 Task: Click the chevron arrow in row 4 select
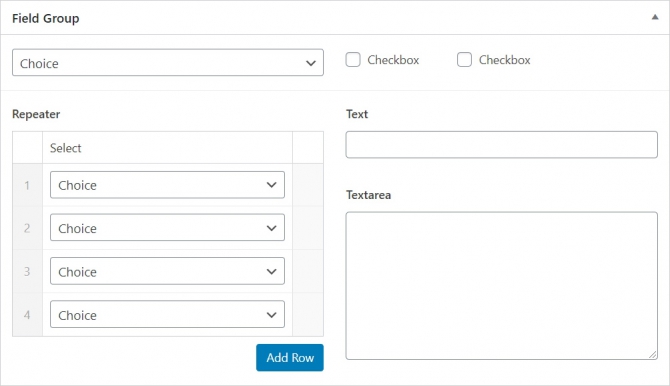[271, 315]
